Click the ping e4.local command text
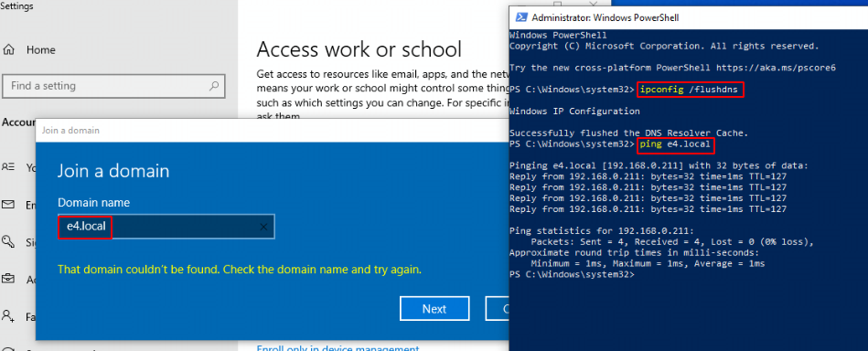Screen dimensions: 868x351 click(x=674, y=144)
